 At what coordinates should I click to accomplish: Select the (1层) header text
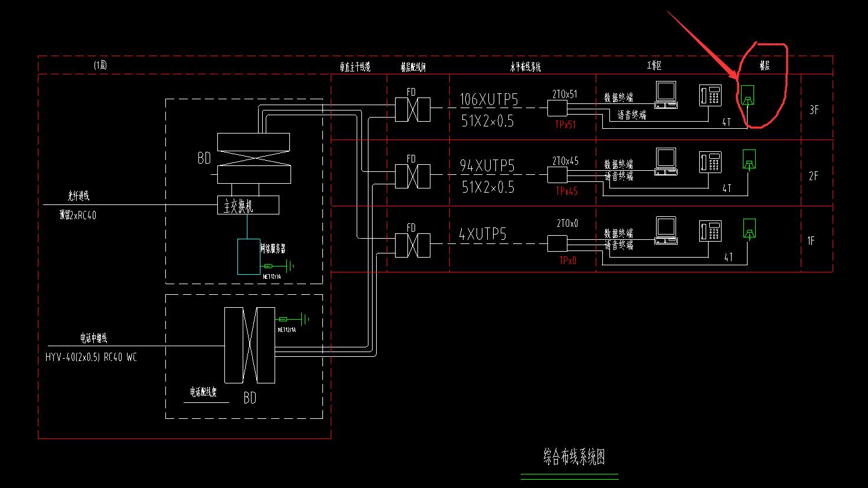click(x=100, y=66)
